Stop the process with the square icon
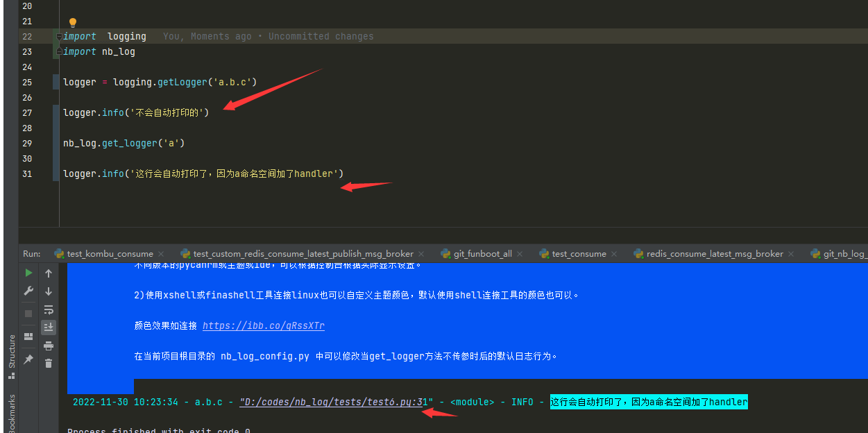Image resolution: width=868 pixels, height=433 pixels. [x=28, y=314]
